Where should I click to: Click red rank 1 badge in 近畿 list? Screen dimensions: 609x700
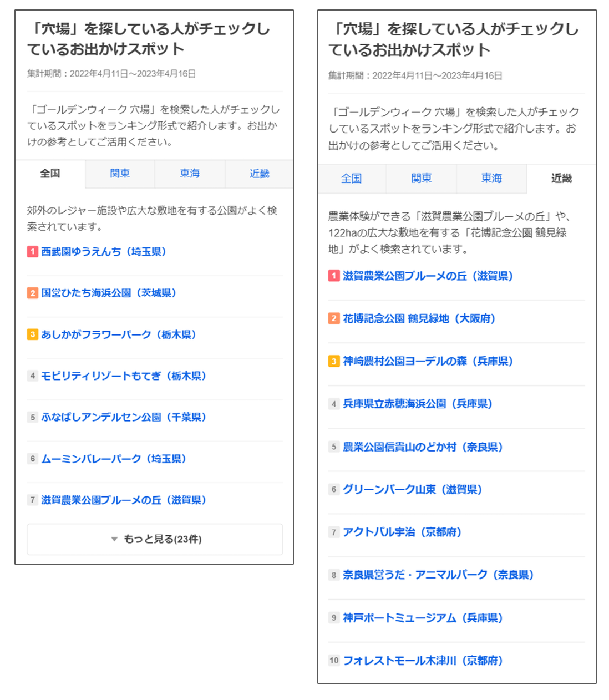point(334,276)
